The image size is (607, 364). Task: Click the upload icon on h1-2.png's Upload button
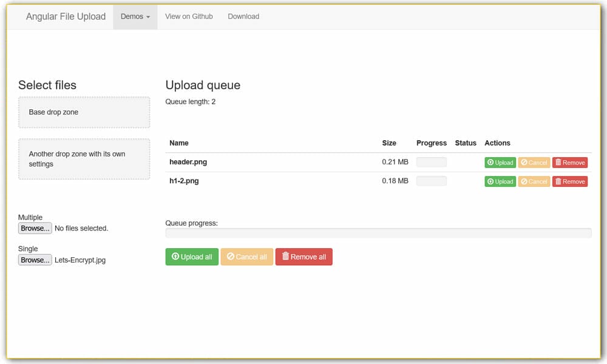pyautogui.click(x=490, y=181)
